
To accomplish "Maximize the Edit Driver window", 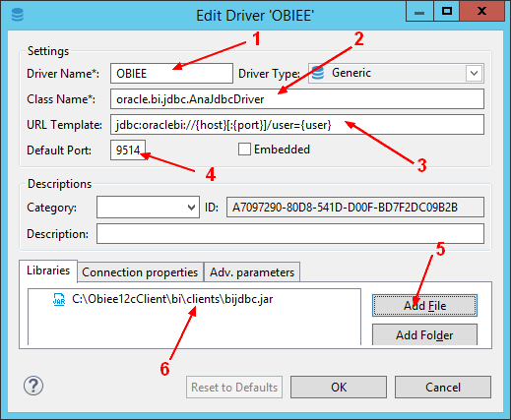I will [x=447, y=12].
